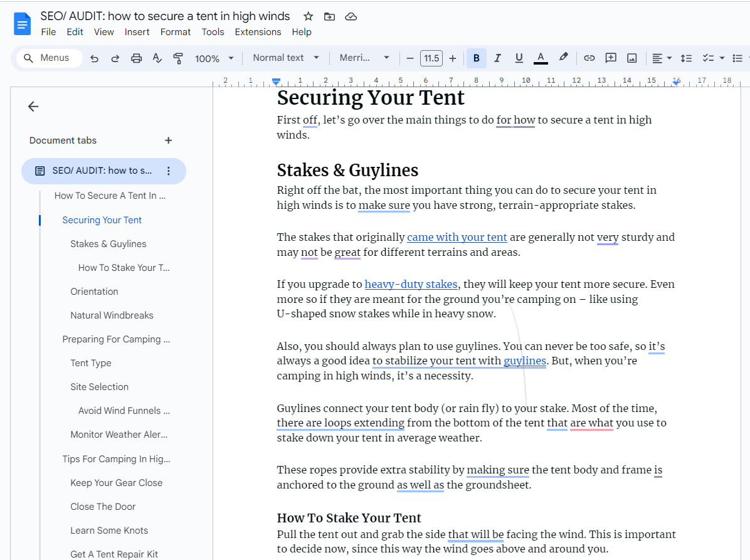Go to Monitor Weather Alerts section
This screenshot has height=560, width=750.
[119, 435]
